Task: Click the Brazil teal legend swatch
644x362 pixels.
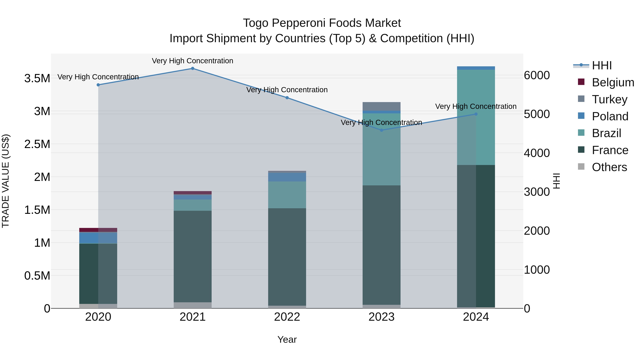Action: point(581,132)
